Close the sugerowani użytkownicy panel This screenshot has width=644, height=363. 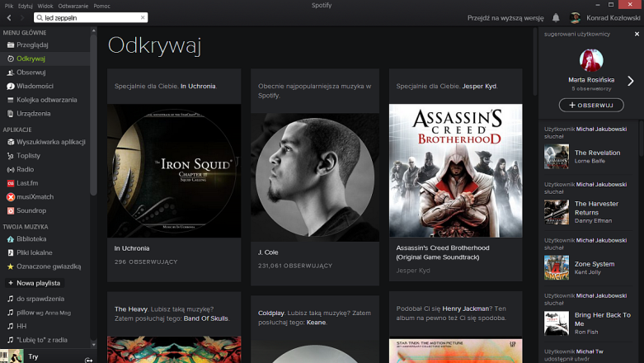(x=637, y=34)
